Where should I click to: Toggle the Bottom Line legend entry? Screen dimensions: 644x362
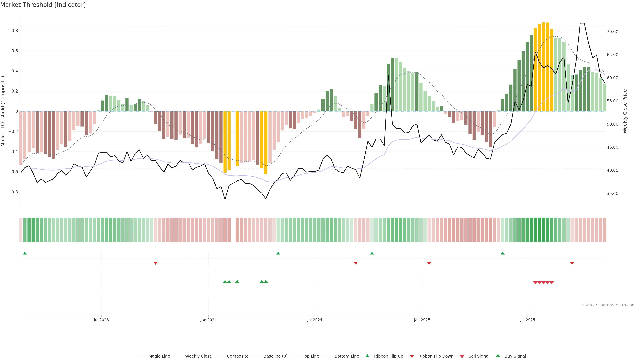coord(346,356)
